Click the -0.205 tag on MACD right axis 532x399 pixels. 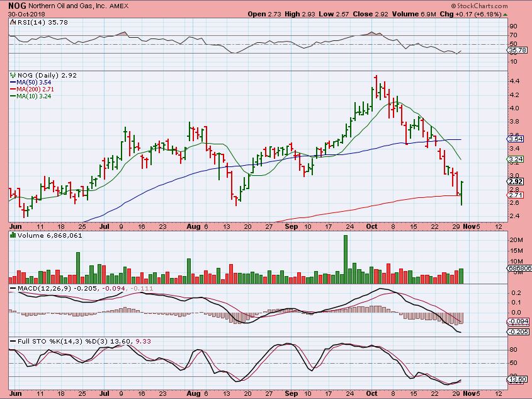click(x=518, y=332)
